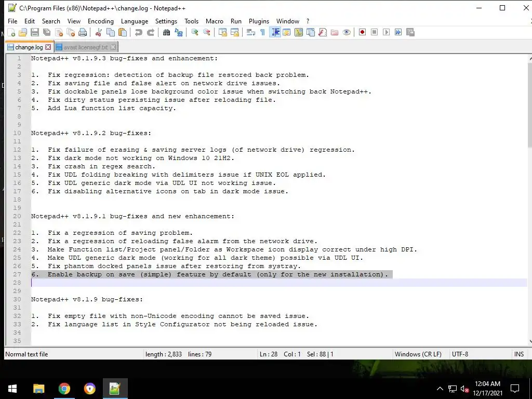Open the Tools menu
This screenshot has width=532, height=399.
(x=191, y=21)
